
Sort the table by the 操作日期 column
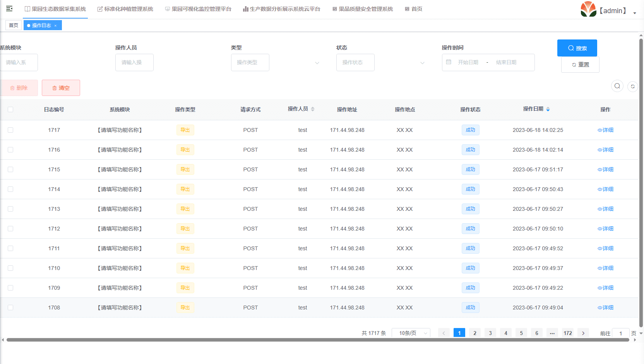(548, 109)
